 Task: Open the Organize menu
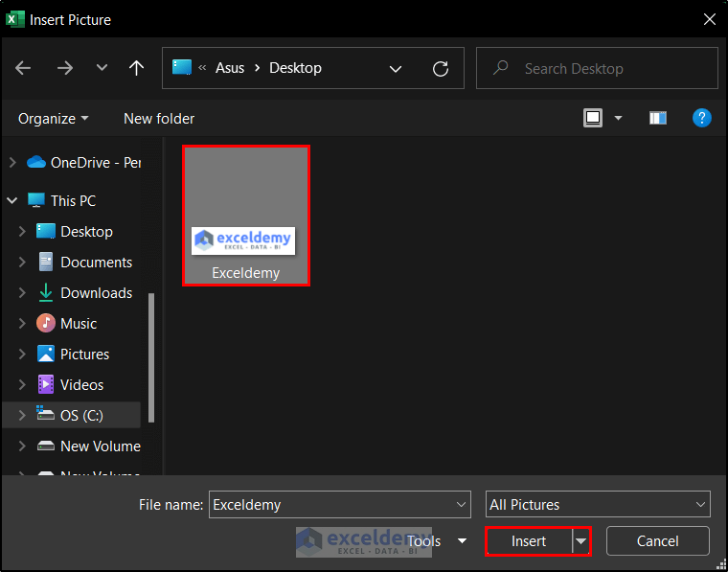point(53,119)
